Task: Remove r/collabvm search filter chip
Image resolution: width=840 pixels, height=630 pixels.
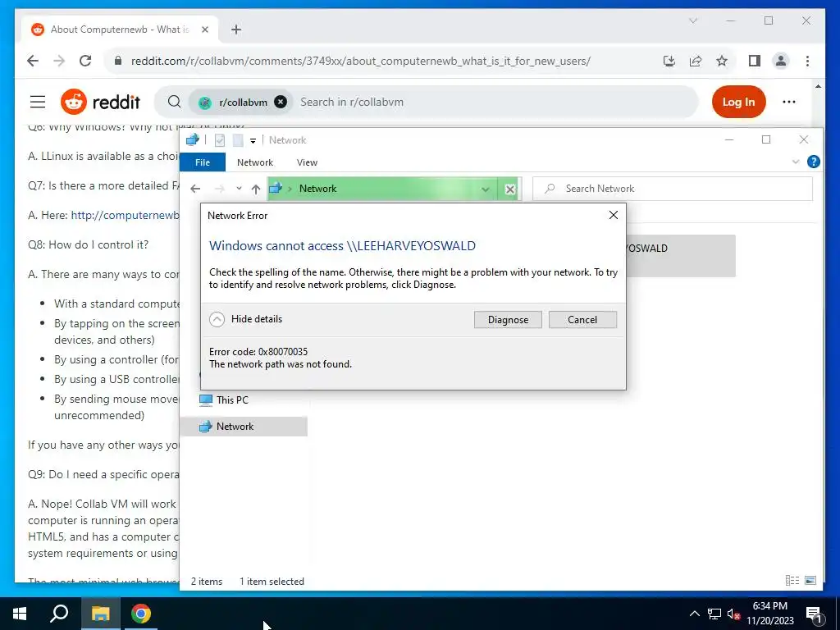Action: click(281, 102)
